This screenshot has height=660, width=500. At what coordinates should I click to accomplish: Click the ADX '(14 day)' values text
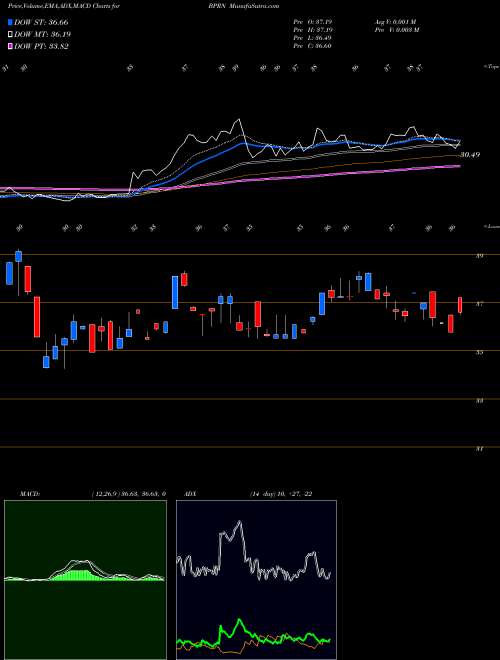[x=281, y=493]
